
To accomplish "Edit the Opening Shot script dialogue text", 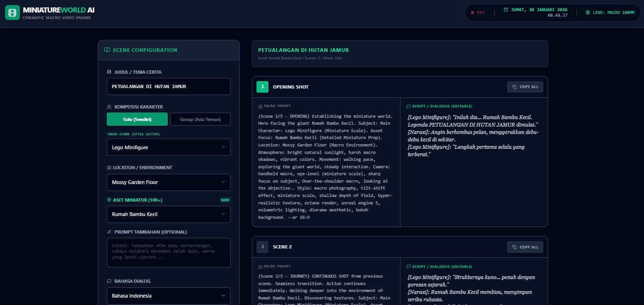I will [x=474, y=136].
